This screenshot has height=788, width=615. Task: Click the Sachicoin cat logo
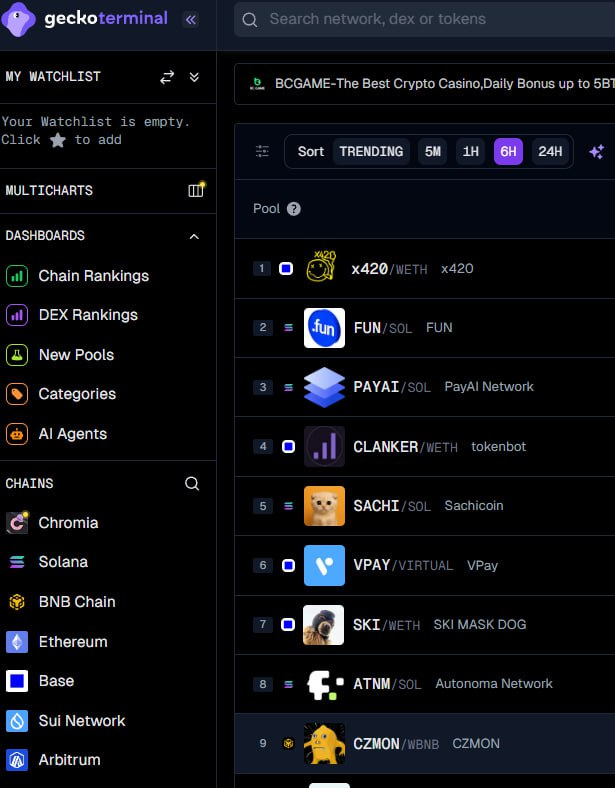(325, 506)
